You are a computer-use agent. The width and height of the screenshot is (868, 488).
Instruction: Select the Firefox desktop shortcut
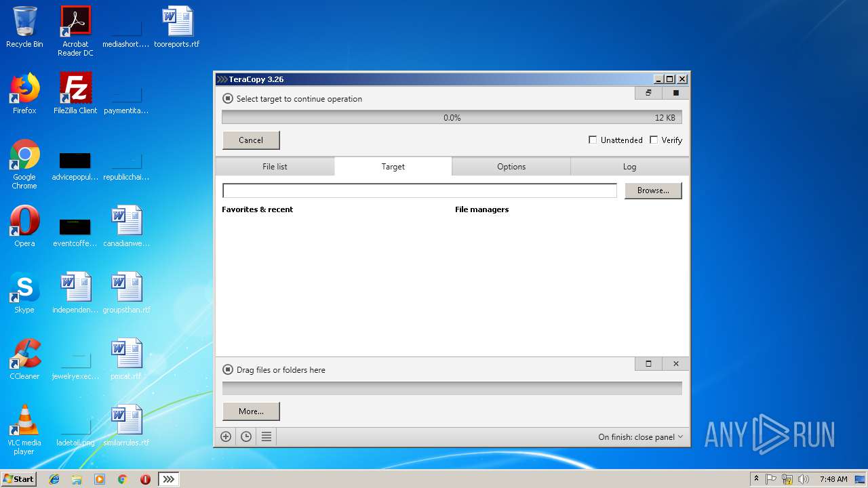click(24, 94)
